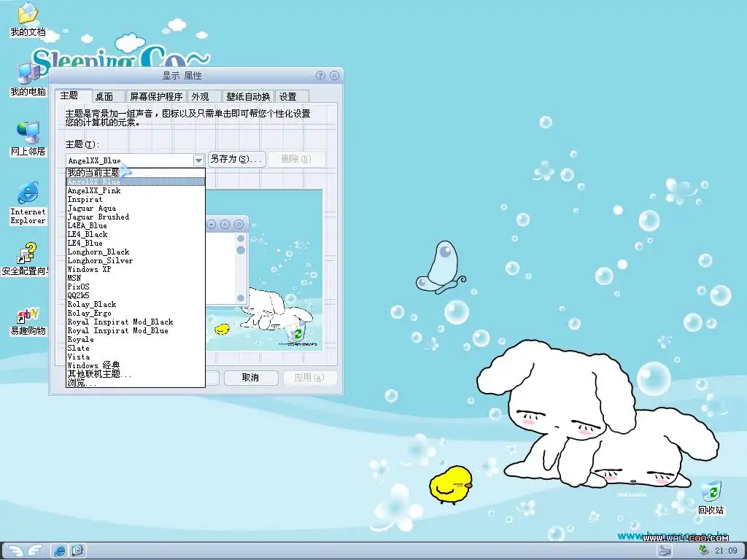Select the Jaguar Brushed theme
The height and width of the screenshot is (560, 747).
135,217
